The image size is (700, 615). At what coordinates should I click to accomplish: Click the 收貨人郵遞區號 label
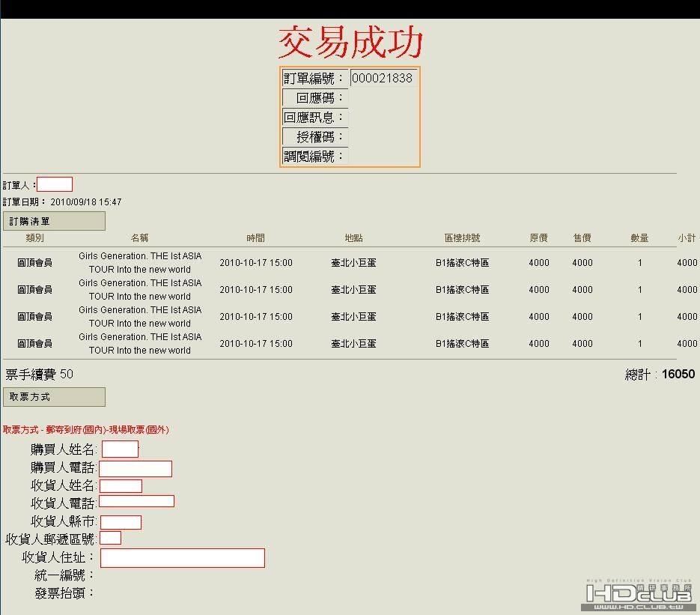[51, 539]
